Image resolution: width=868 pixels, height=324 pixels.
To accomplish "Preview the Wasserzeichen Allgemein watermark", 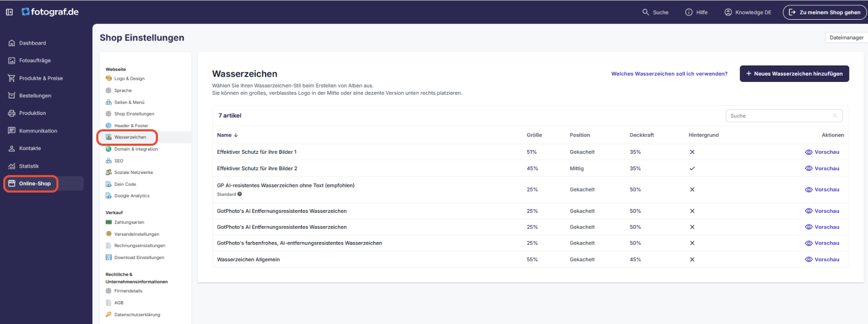I will coord(822,260).
